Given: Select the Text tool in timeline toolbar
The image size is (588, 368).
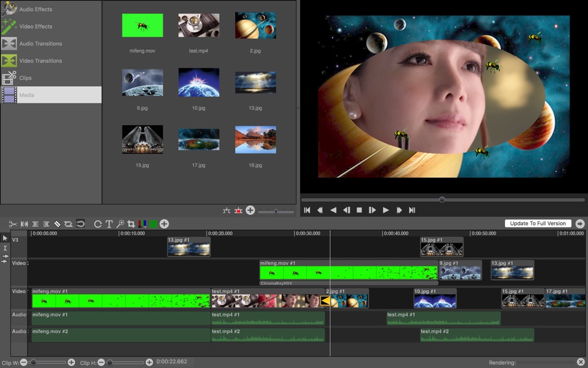Looking at the screenshot, I should (x=109, y=224).
